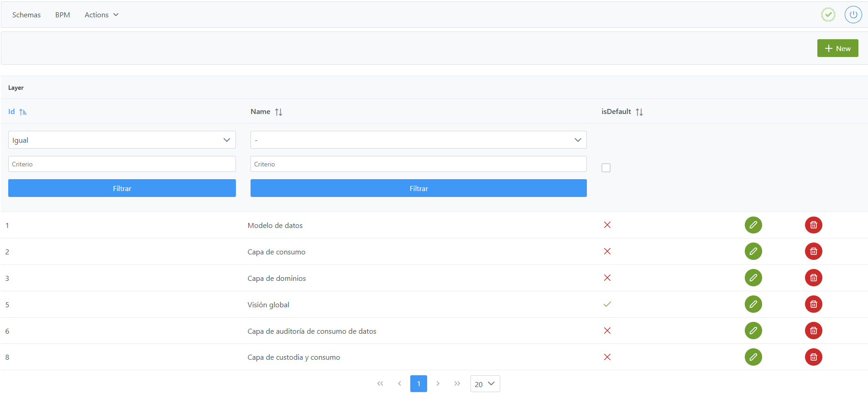The height and width of the screenshot is (393, 868).
Task: Toggle the isDefault filter checkbox
Action: click(x=606, y=168)
